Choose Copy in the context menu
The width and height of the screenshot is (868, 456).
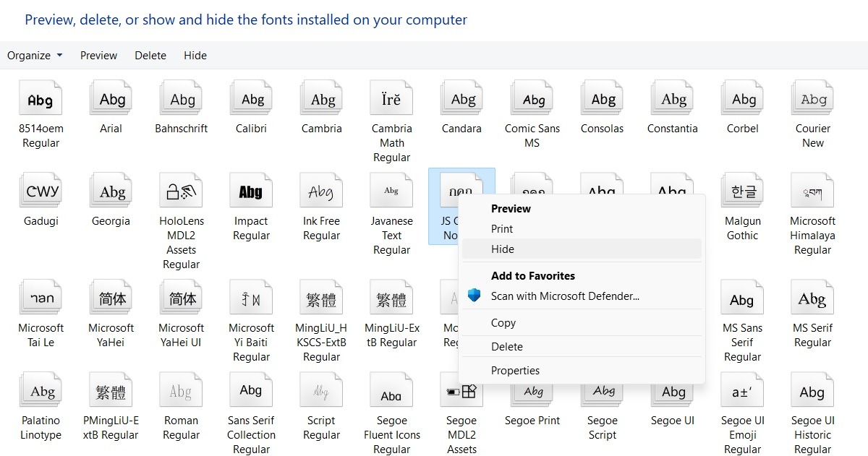point(503,322)
